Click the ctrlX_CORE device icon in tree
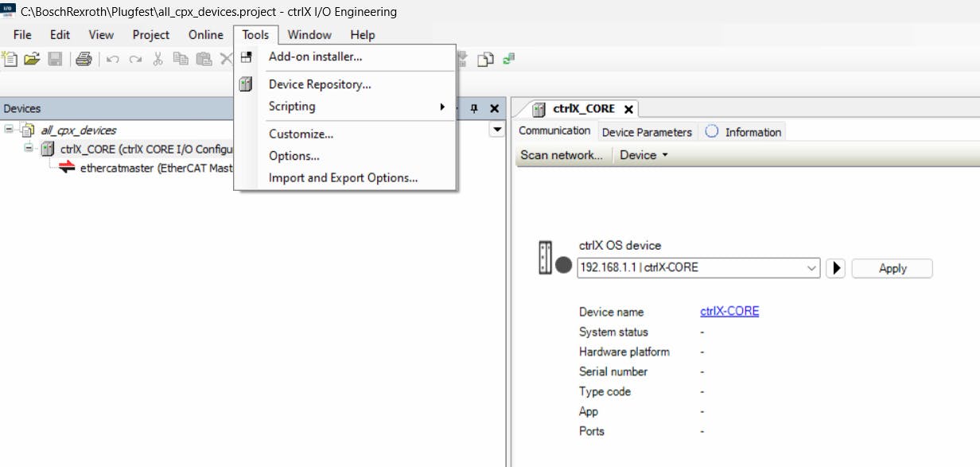 pos(48,149)
